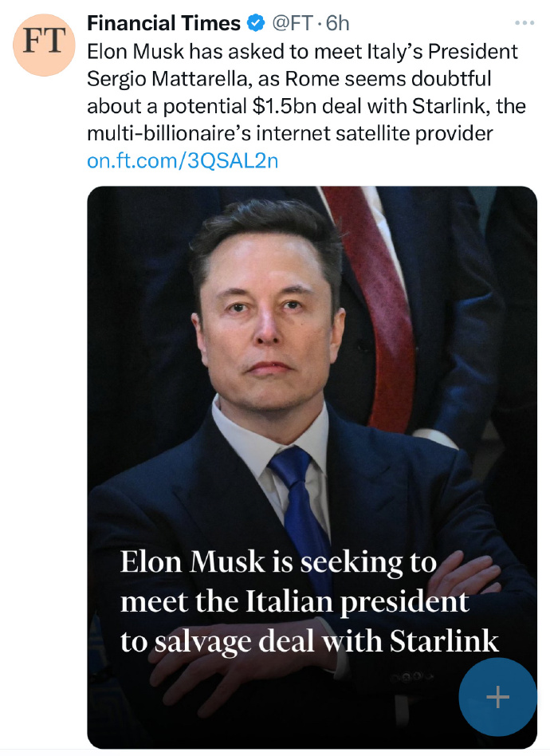Click the 'Elon Musk is seeking to' headline line
The image size is (550, 756).
(x=278, y=563)
